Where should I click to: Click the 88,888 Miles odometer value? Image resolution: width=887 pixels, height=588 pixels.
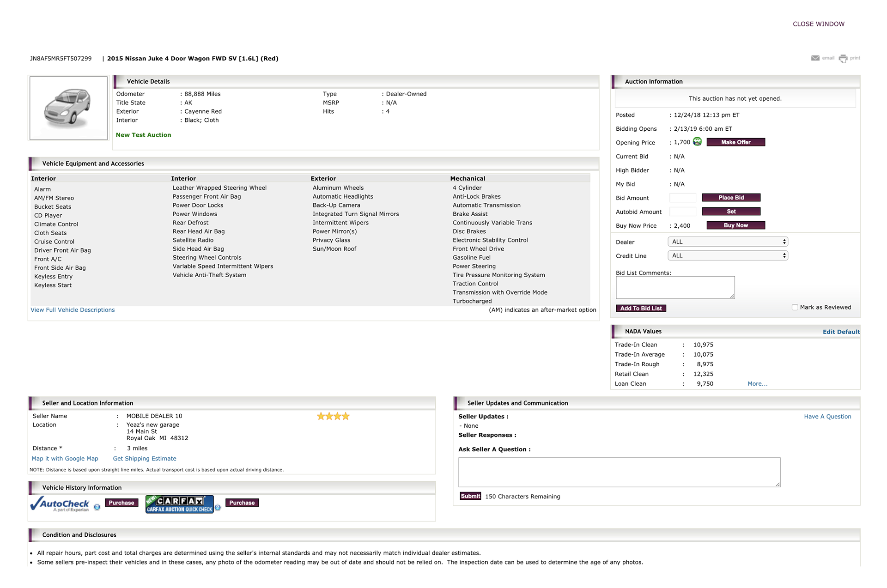tap(202, 94)
